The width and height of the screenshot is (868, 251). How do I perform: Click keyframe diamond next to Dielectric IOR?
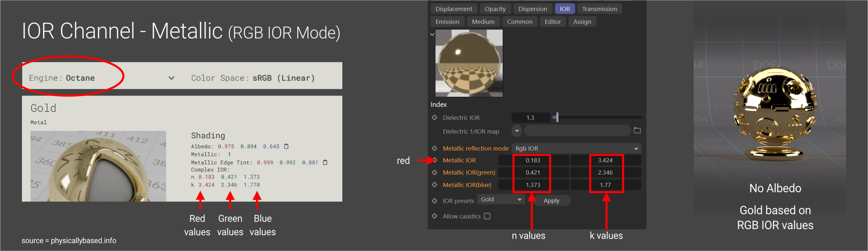(435, 118)
